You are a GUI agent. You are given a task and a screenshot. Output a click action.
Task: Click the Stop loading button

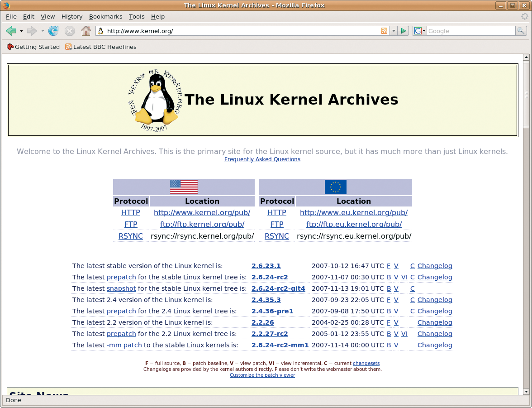click(x=70, y=31)
